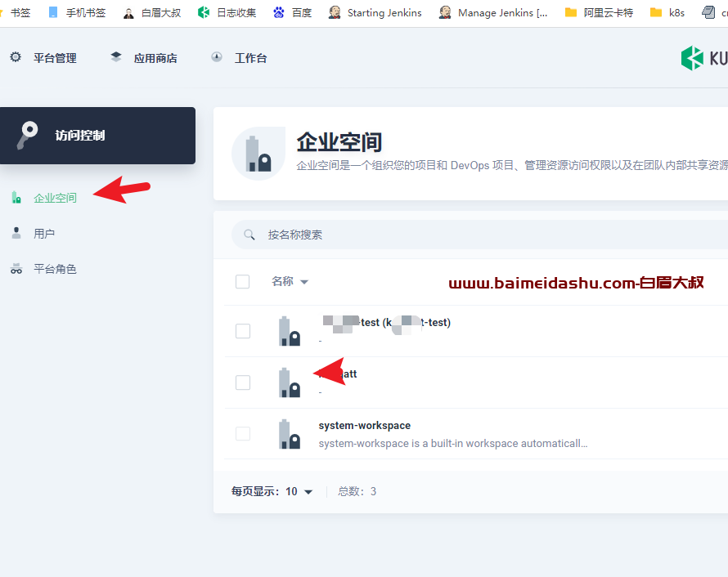Open Manage Jenkins bookmark icon
The height and width of the screenshot is (577, 728).
tap(445, 12)
